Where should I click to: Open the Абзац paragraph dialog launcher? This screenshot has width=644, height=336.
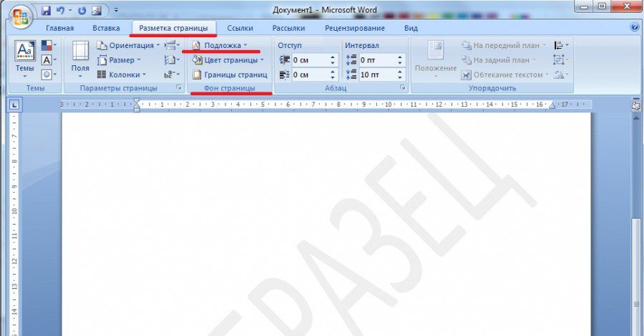point(403,87)
